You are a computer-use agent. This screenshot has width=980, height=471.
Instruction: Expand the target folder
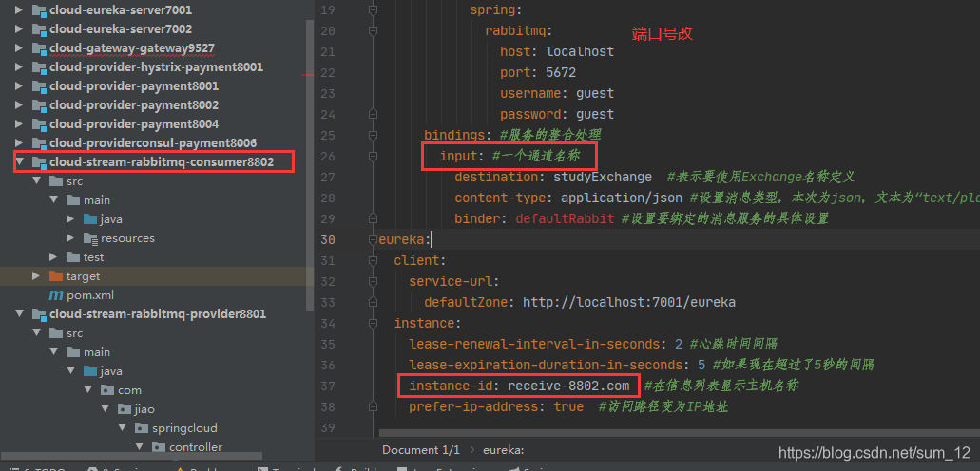tap(36, 276)
